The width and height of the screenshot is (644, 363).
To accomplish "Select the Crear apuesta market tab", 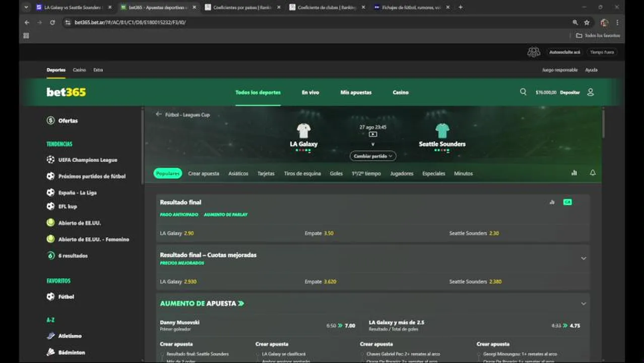I will 204,173.
